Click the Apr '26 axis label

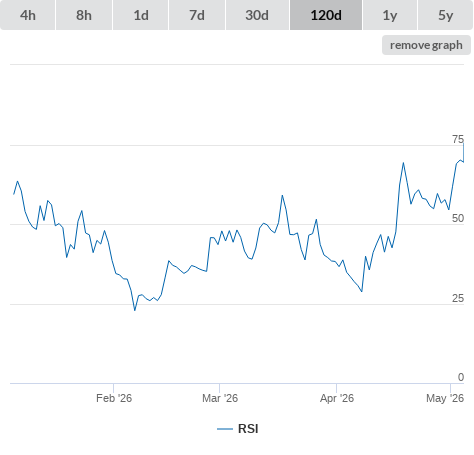coord(337,398)
